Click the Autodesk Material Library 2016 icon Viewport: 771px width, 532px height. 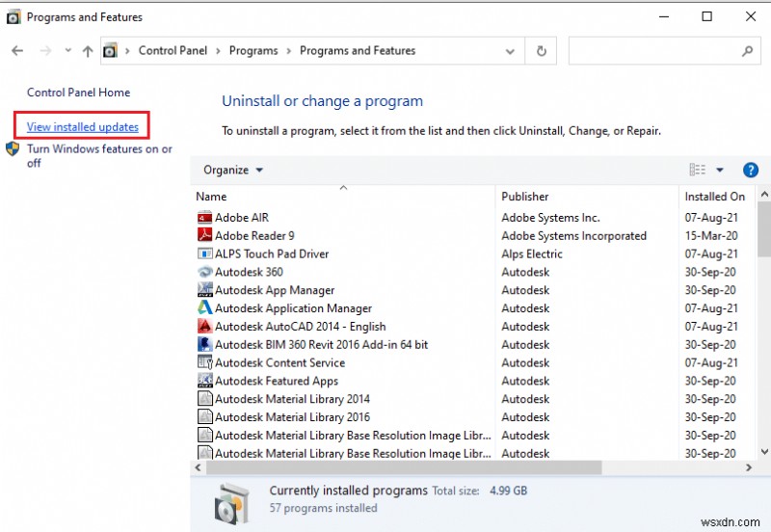click(x=204, y=417)
